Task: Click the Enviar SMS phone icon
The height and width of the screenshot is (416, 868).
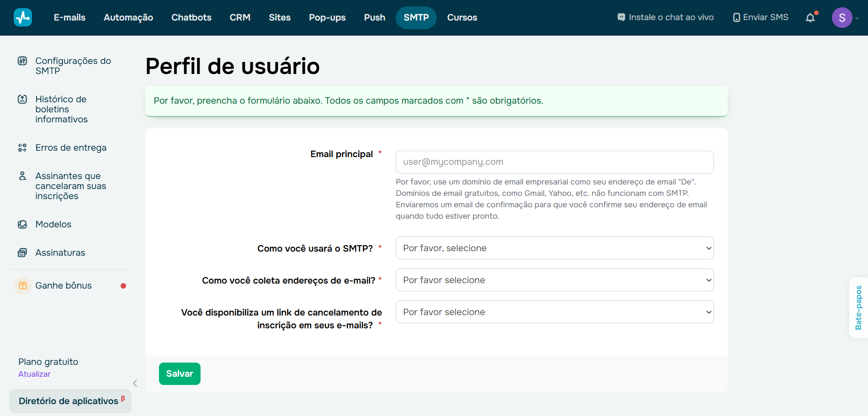Action: click(x=737, y=17)
